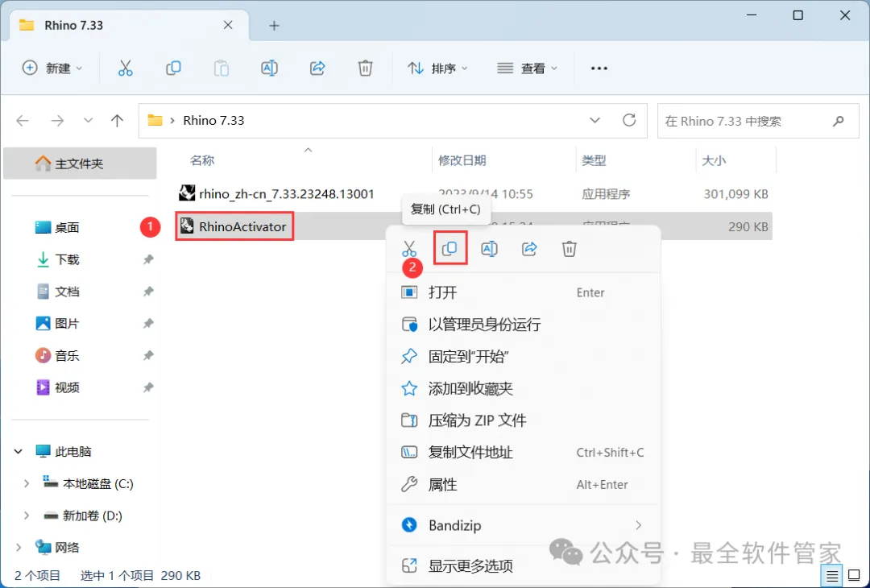This screenshot has height=588, width=870.
Task: Click the Cut icon in the top toolbar
Action: point(126,68)
